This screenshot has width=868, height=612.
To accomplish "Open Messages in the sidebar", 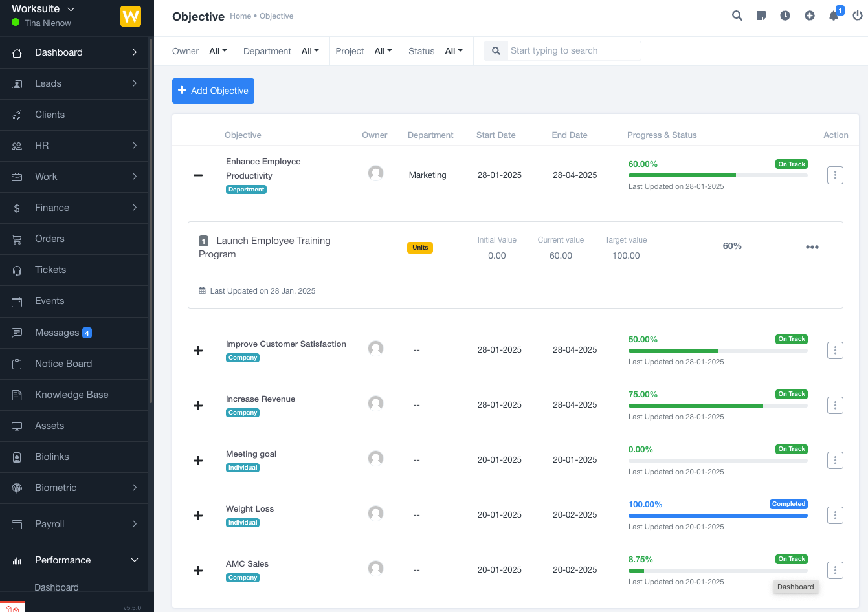I will coord(57,333).
